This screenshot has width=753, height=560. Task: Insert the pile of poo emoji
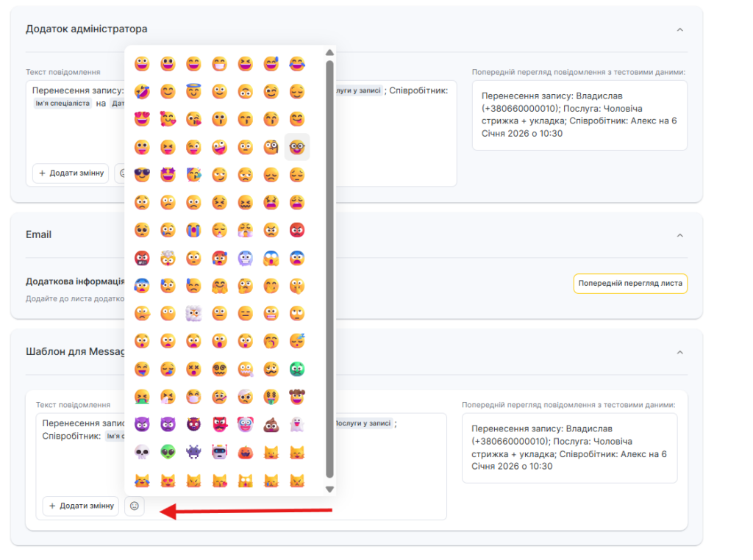[271, 424]
